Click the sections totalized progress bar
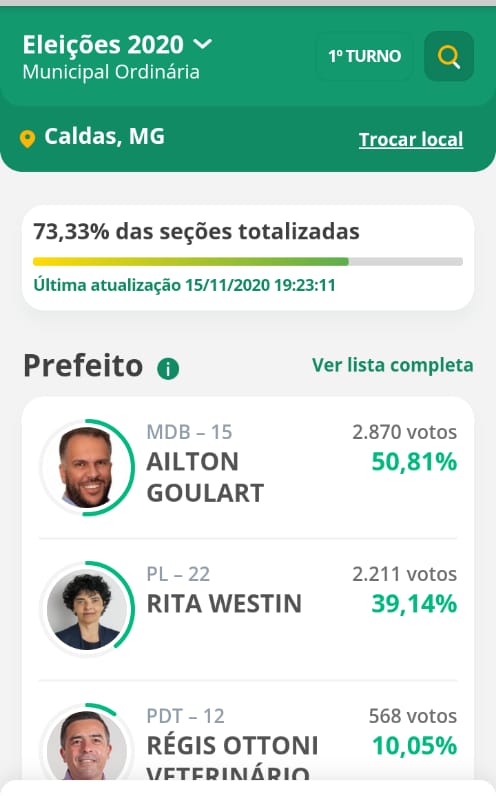 coord(248,262)
